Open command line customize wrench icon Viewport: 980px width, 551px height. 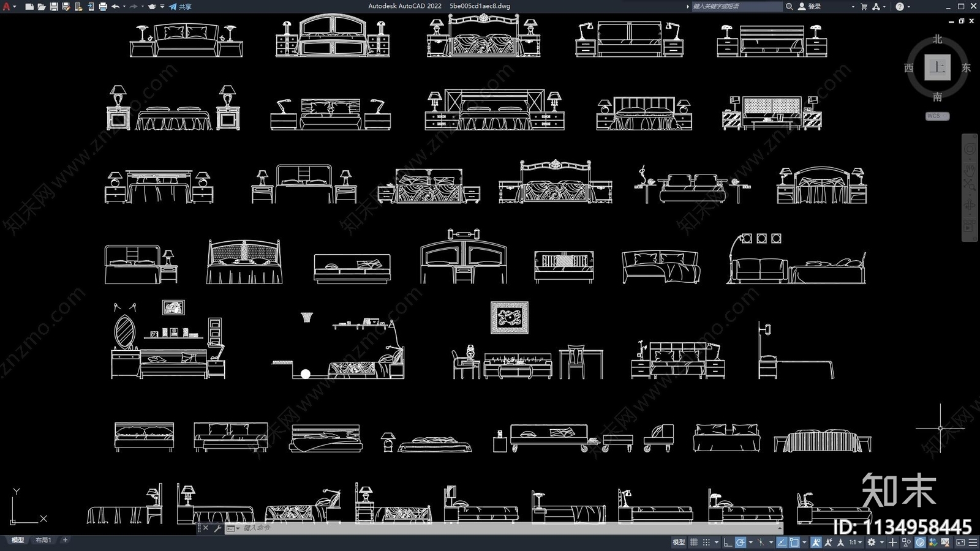click(x=217, y=528)
